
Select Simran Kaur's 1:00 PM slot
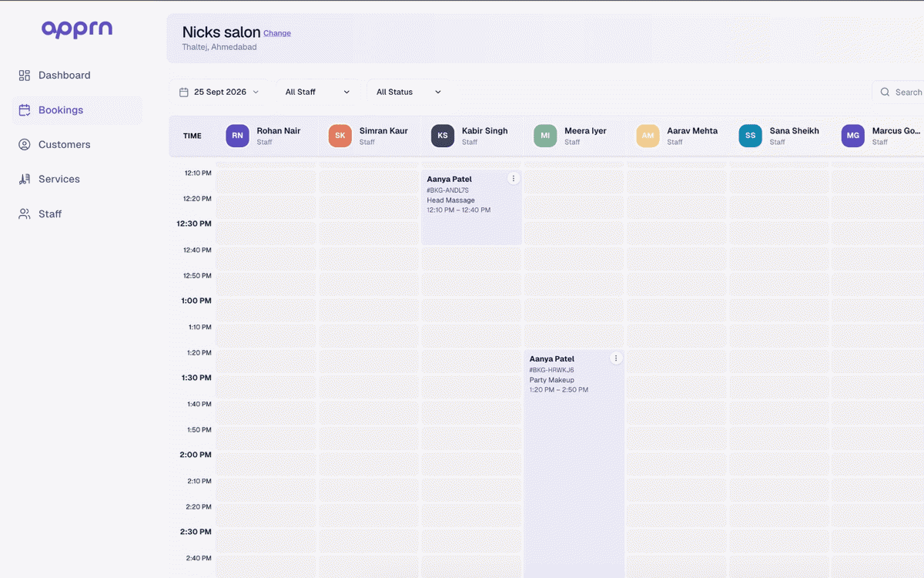click(x=369, y=310)
